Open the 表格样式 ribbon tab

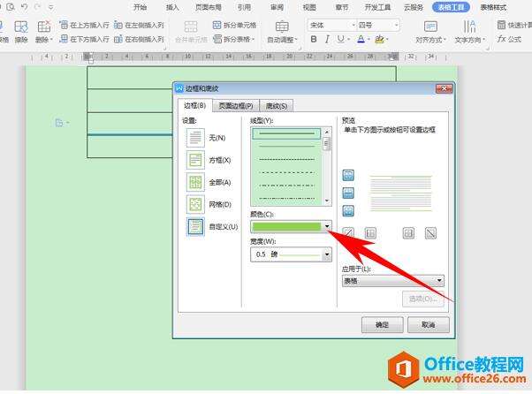[493, 7]
